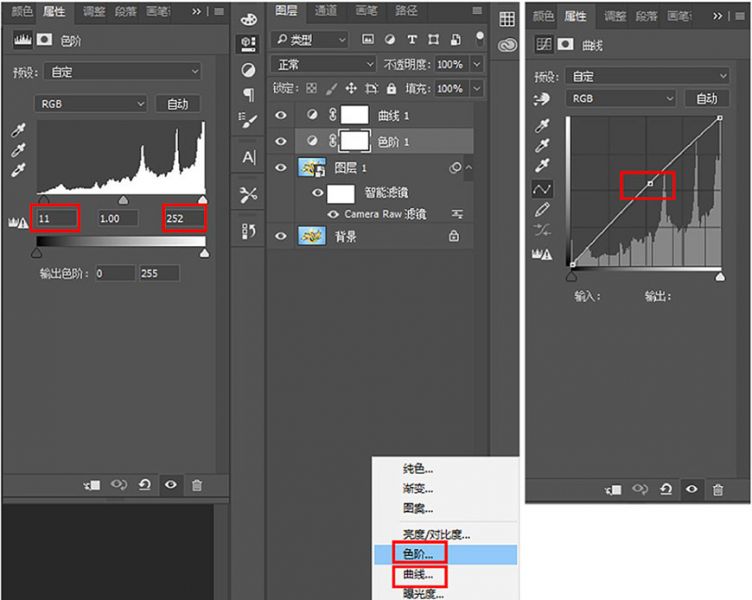Lock transparent pixels icon
Screen dimensions: 752x600
point(311,88)
